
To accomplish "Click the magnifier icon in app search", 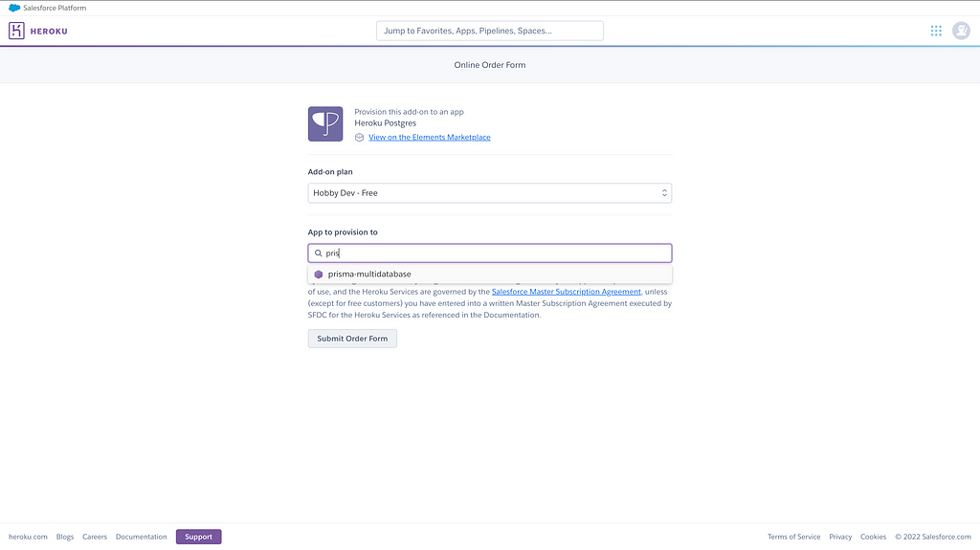I will coord(318,253).
